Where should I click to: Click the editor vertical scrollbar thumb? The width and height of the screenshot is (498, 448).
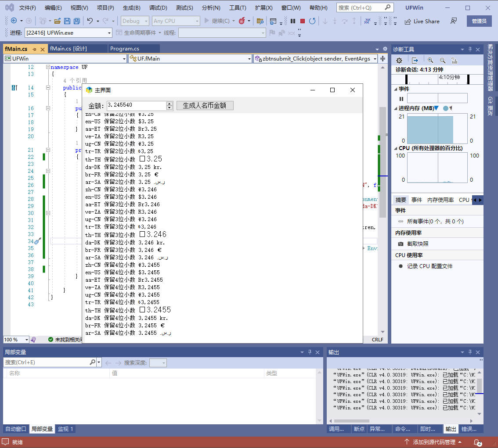[383, 162]
